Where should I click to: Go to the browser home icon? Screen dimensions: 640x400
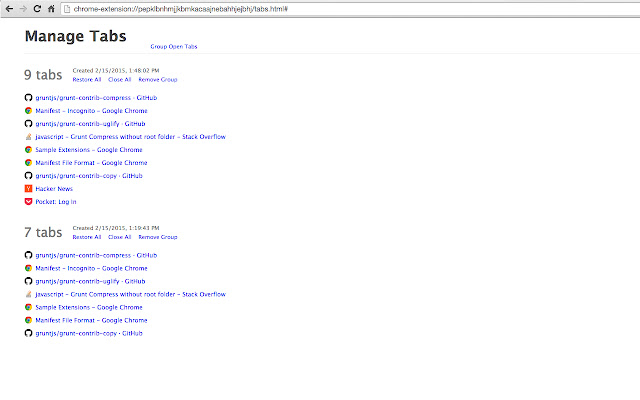pos(51,9)
